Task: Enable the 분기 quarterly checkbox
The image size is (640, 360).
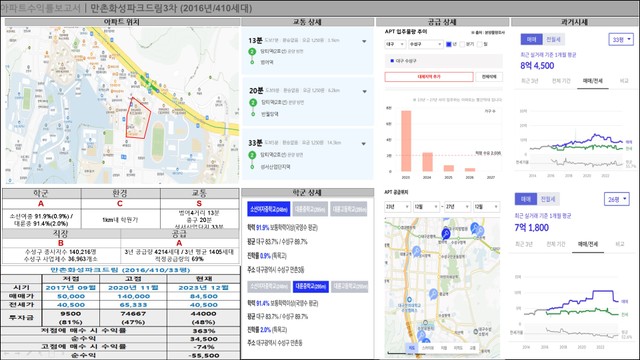Action: click(462, 44)
